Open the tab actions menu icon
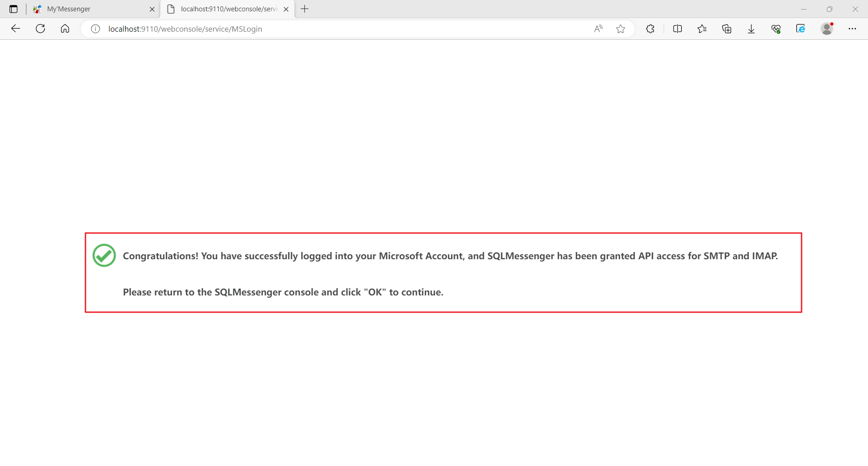Screen dimensions: 868x466 [14, 9]
